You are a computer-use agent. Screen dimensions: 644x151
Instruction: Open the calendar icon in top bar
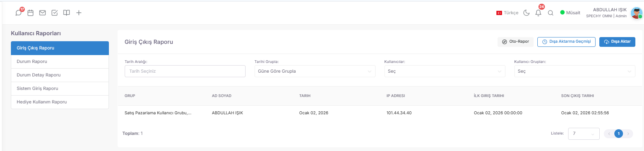click(x=30, y=13)
